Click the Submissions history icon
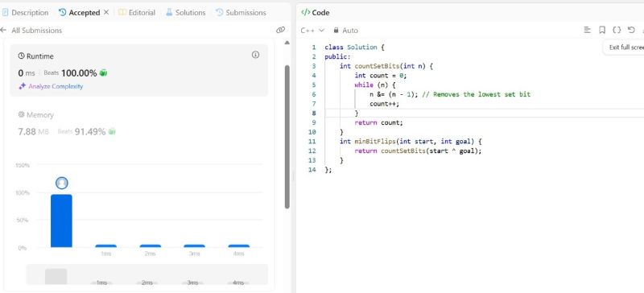Image resolution: width=644 pixels, height=293 pixels. (220, 12)
